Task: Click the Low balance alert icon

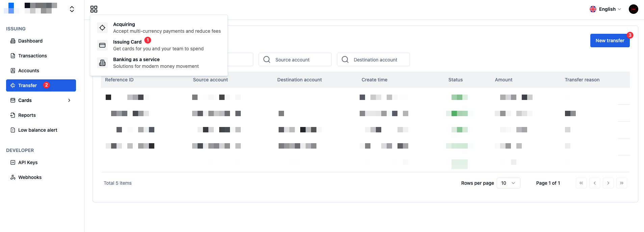Action: (13, 130)
